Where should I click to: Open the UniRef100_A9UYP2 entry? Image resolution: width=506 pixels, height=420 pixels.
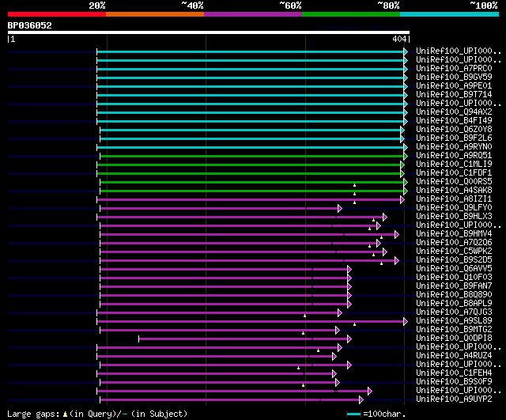pos(454,399)
